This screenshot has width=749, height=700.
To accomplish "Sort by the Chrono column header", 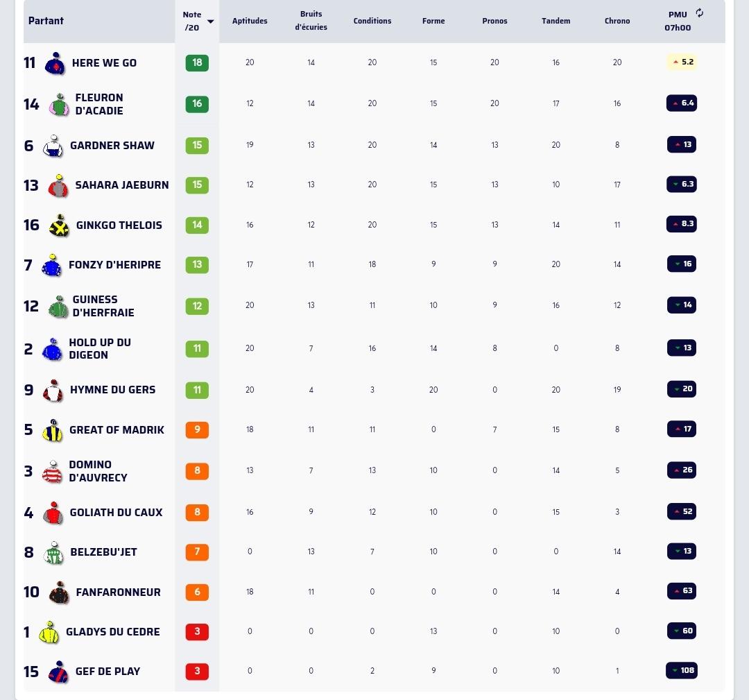I will point(617,21).
